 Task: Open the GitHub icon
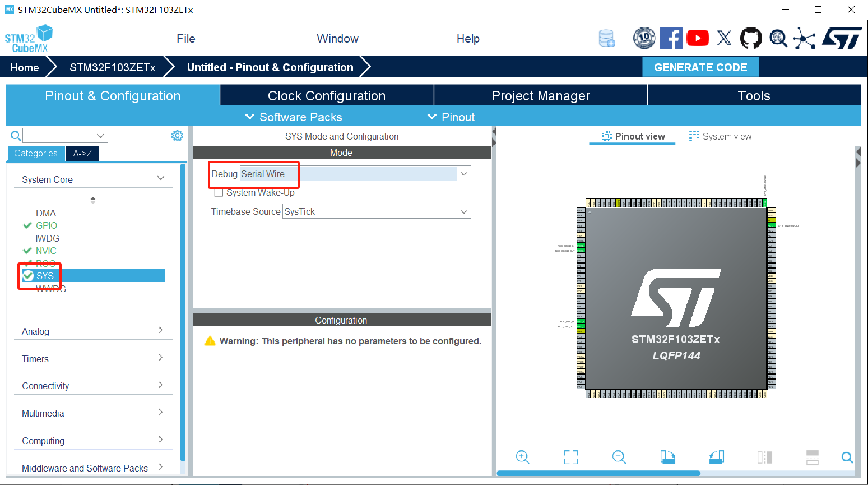pyautogui.click(x=751, y=38)
